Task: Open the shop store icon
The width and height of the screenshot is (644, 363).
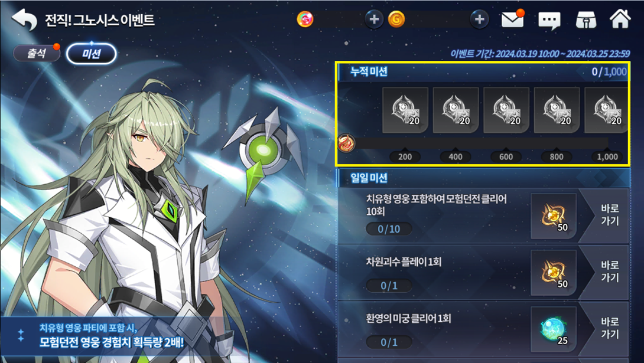Action: (586, 19)
